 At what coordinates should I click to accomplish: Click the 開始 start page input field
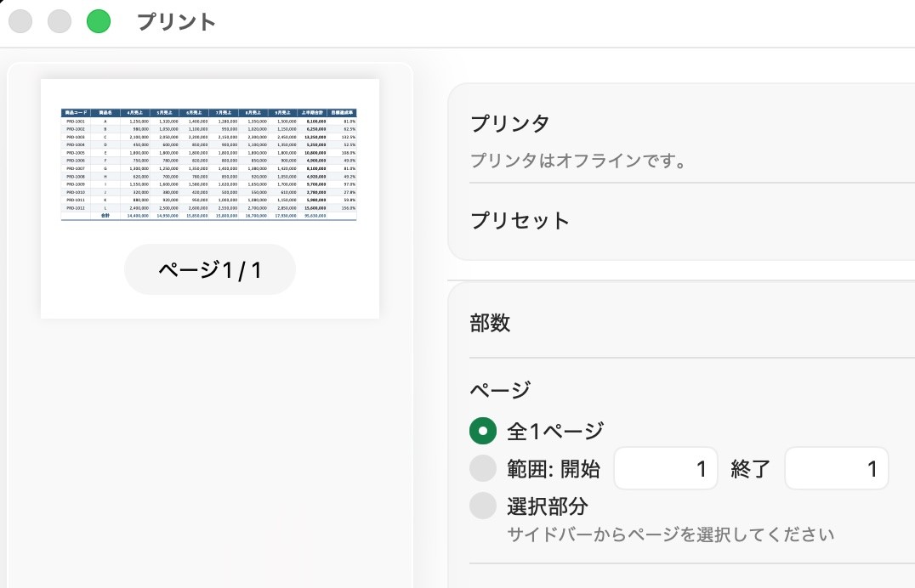665,468
